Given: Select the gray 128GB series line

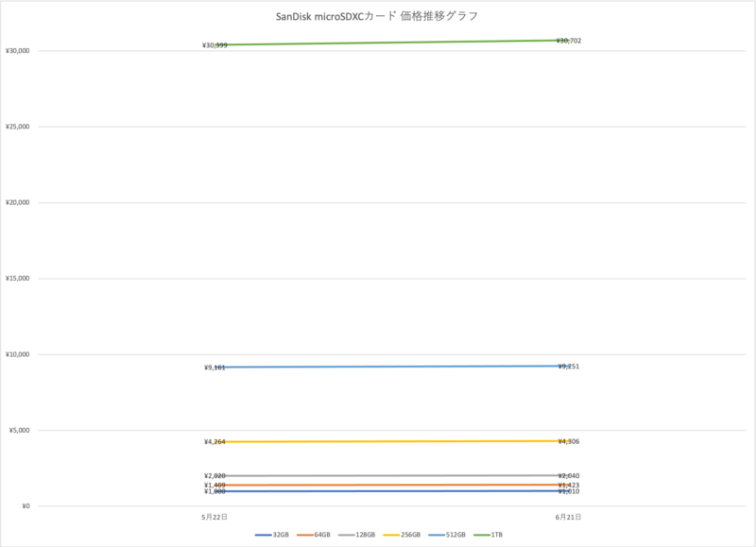Looking at the screenshot, I should [x=391, y=476].
